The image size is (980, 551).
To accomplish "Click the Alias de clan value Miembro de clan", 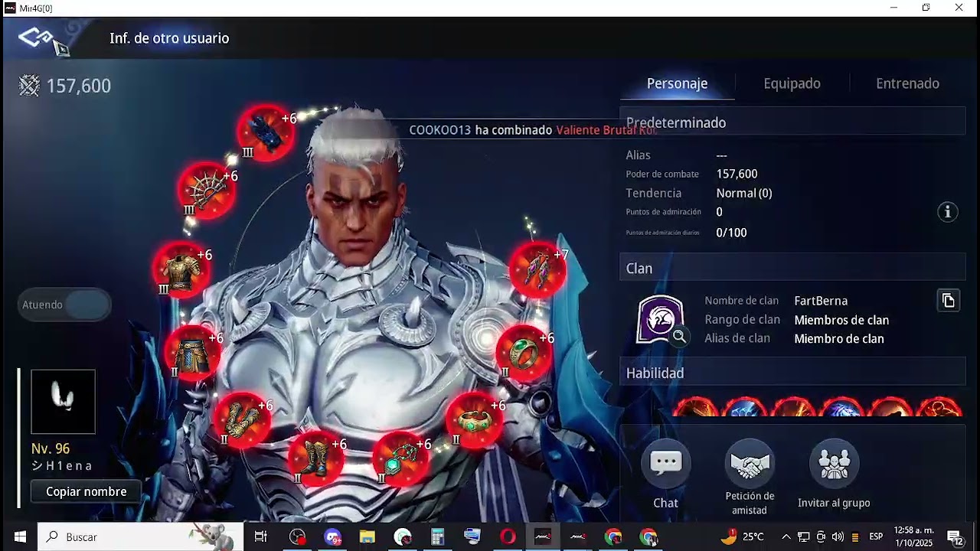I will [x=839, y=338].
